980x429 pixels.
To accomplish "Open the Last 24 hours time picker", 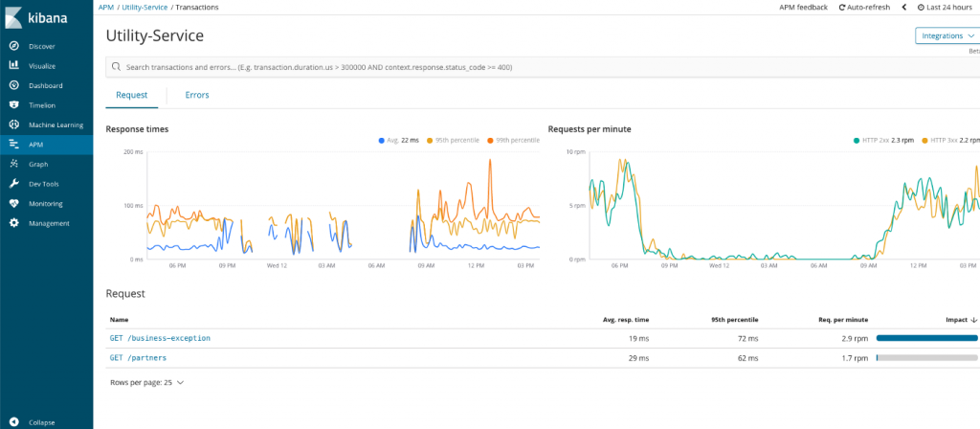I will (945, 8).
